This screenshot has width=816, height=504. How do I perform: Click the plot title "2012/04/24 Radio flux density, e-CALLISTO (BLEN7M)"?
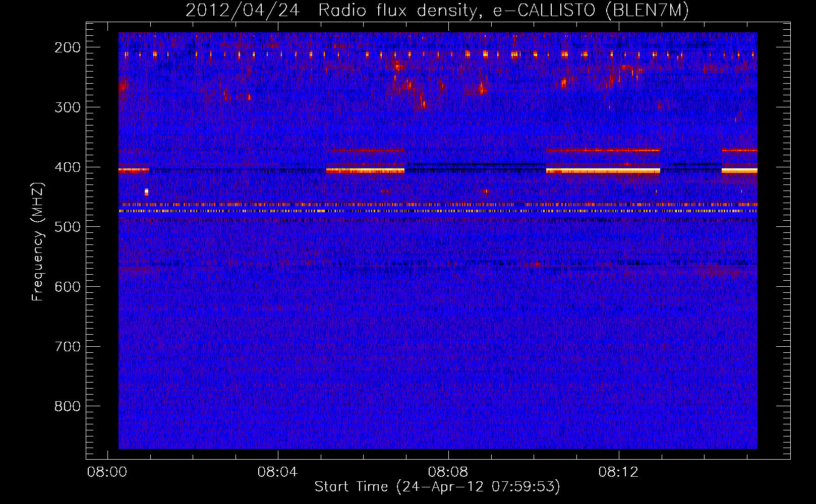pos(437,10)
